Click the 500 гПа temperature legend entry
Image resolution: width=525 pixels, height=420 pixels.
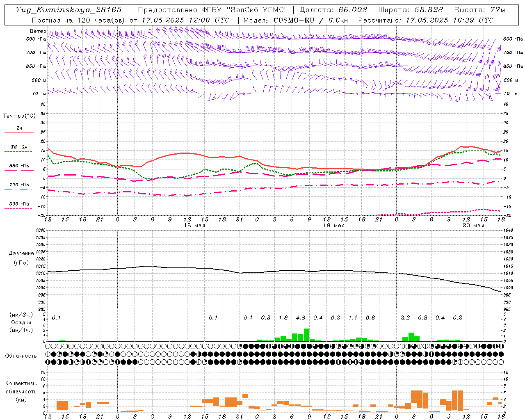click(19, 204)
